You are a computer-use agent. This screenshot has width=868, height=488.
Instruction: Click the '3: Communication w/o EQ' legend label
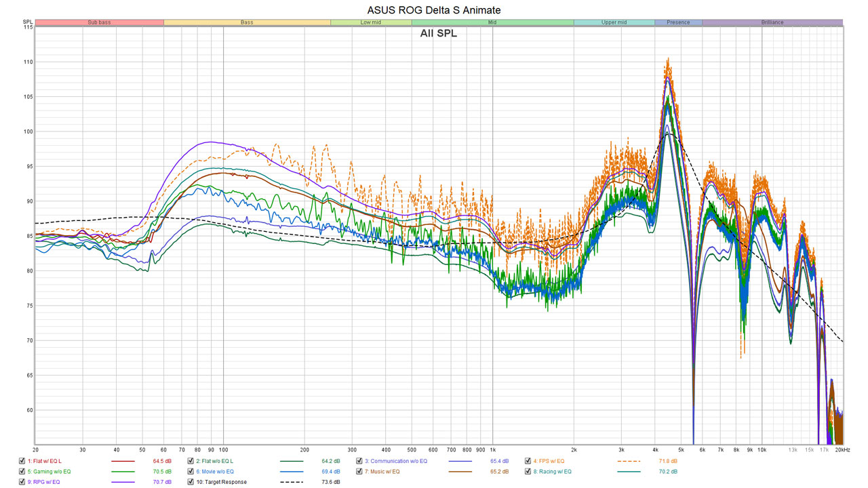[396, 461]
